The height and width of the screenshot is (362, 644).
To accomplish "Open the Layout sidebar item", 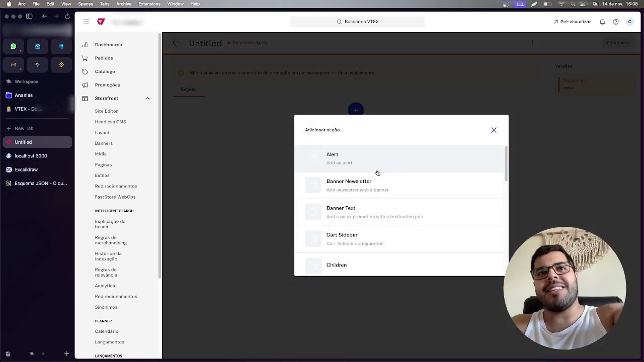I will coord(102,133).
